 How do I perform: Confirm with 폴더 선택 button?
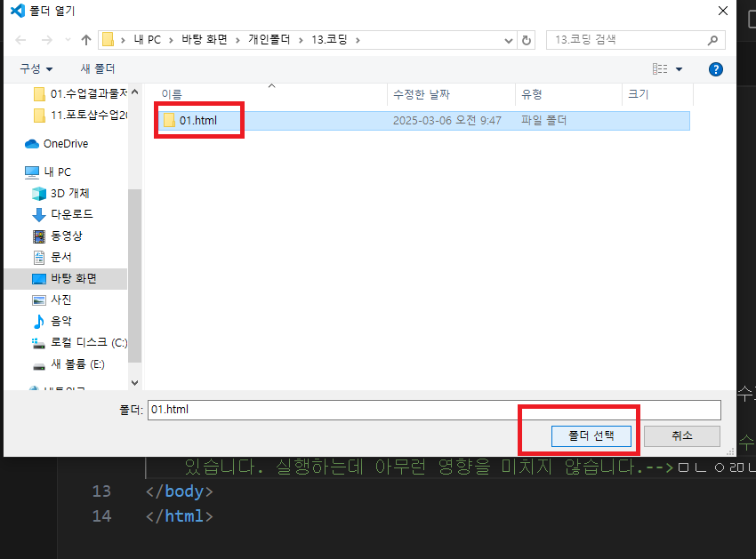coord(591,436)
